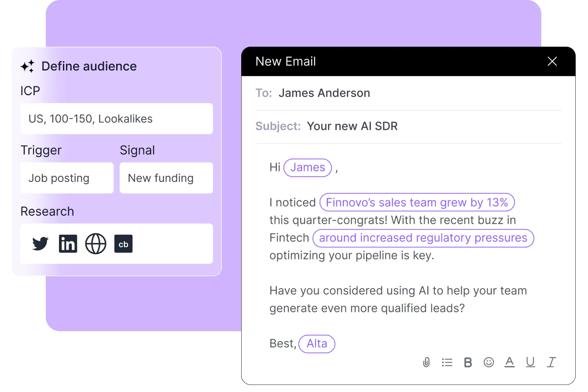Open the text color picker
This screenshot has width=588, height=392.
pyautogui.click(x=510, y=362)
